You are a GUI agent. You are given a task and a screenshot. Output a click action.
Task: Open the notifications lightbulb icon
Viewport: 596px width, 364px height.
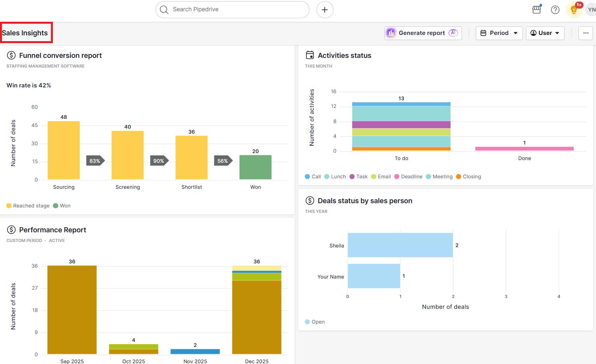click(574, 9)
